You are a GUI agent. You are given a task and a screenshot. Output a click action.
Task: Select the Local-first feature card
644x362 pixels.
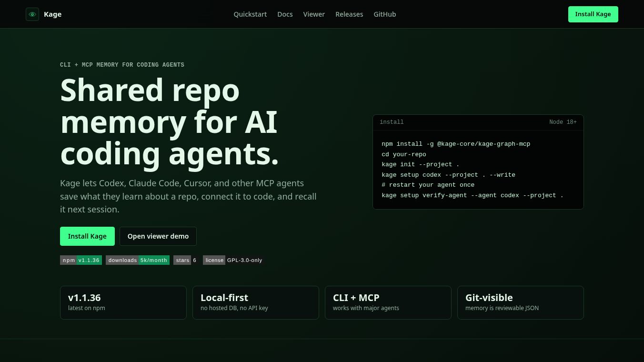256,302
